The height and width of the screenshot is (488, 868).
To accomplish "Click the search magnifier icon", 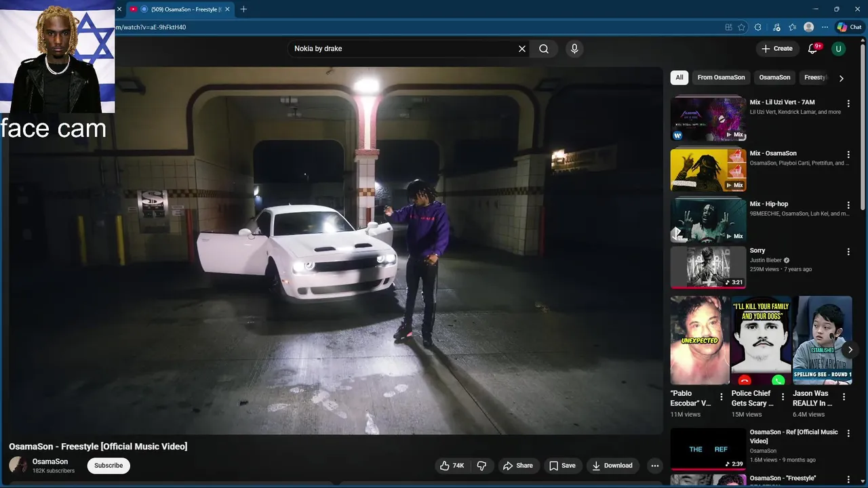I will [544, 49].
